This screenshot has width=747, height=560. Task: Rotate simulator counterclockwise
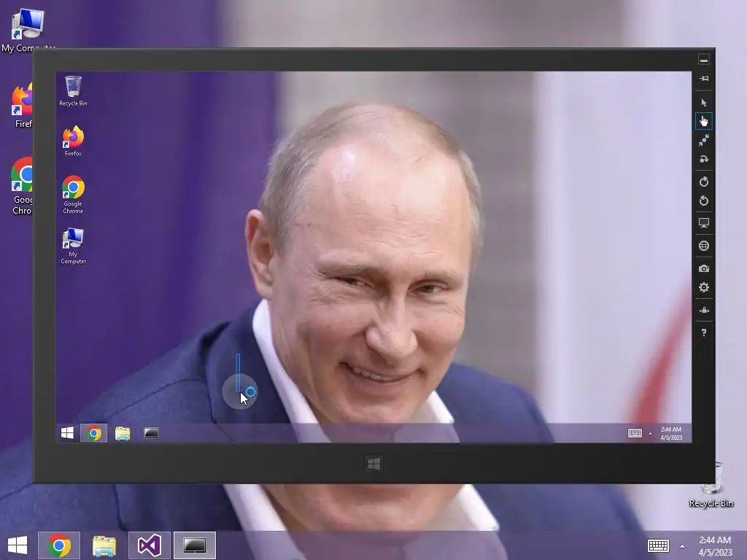704,201
